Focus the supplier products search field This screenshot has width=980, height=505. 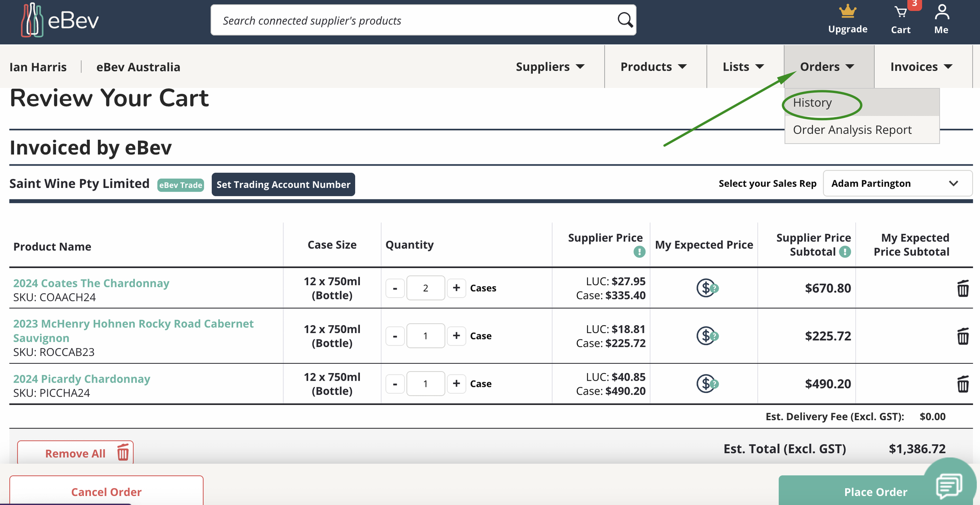[x=412, y=20]
